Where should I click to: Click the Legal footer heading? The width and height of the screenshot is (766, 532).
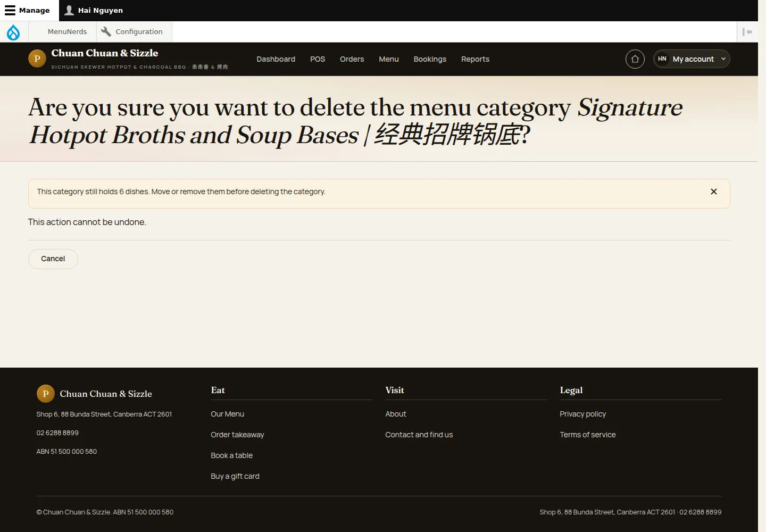click(571, 390)
